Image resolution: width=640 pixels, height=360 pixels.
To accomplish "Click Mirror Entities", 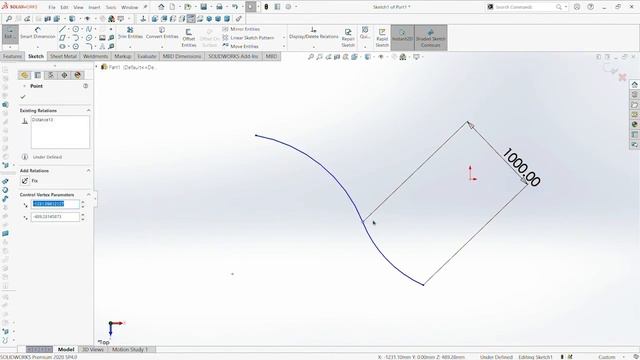I will click(x=241, y=29).
